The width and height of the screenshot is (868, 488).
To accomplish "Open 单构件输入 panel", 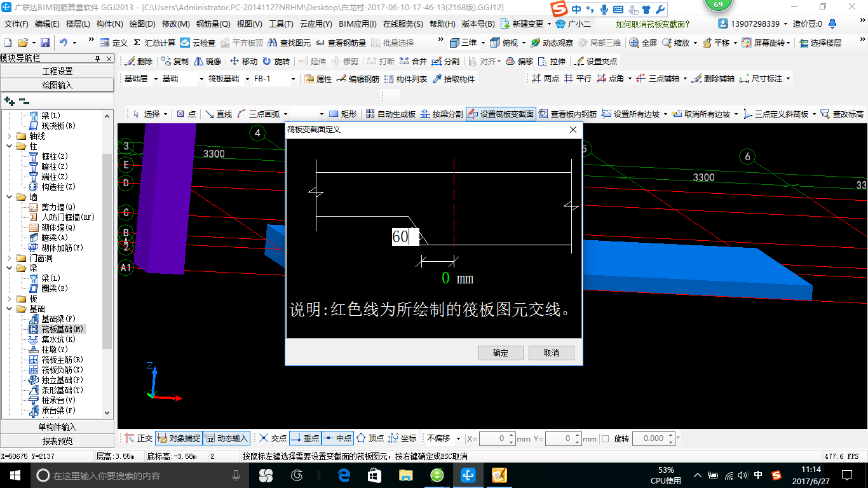I will pos(57,427).
